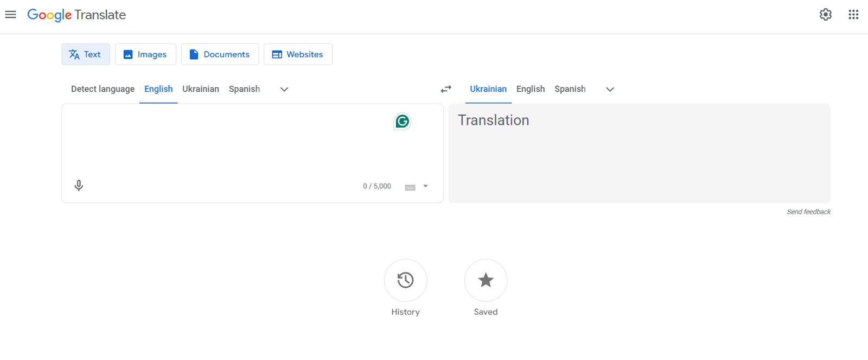This screenshot has height=360, width=868.
Task: Open the hamburger main menu
Action: (10, 15)
